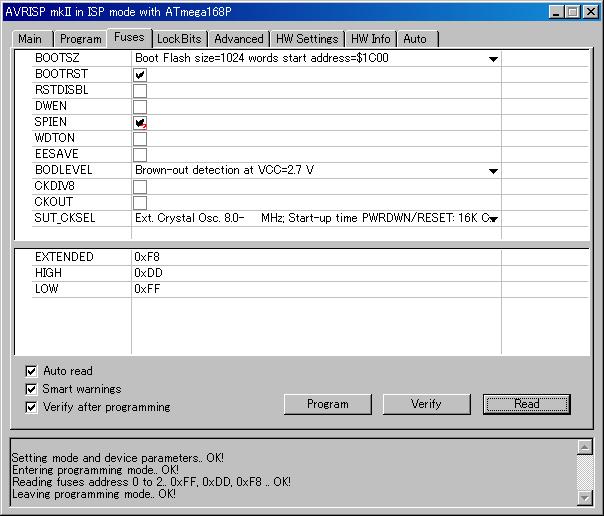
Task: Untick Verify after programming checkbox
Action: pos(31,407)
